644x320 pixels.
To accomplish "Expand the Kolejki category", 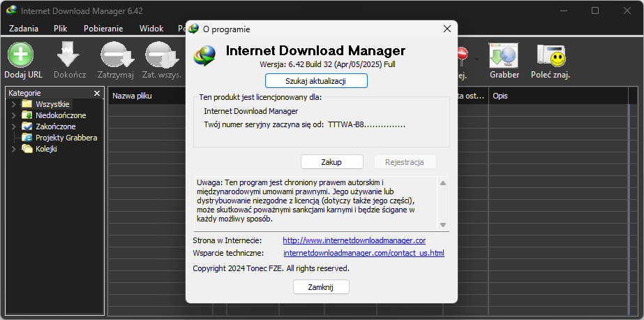I will click(13, 149).
